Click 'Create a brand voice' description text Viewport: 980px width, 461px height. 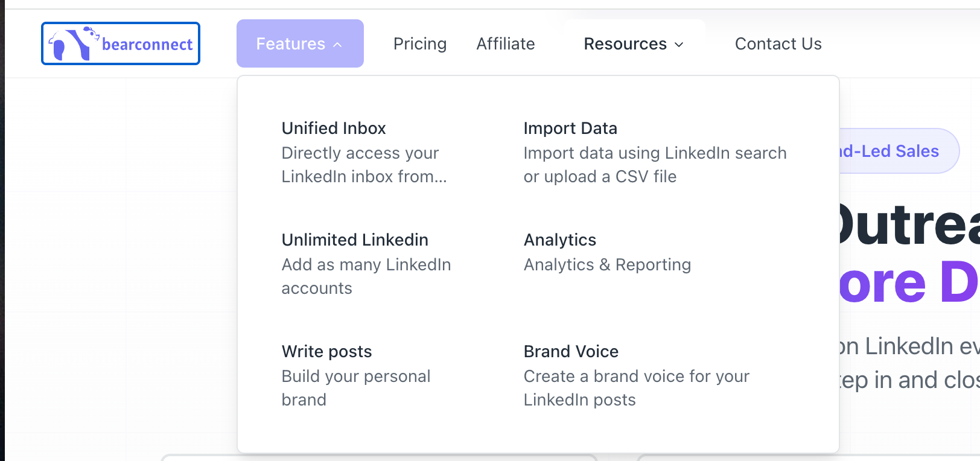[x=637, y=388]
